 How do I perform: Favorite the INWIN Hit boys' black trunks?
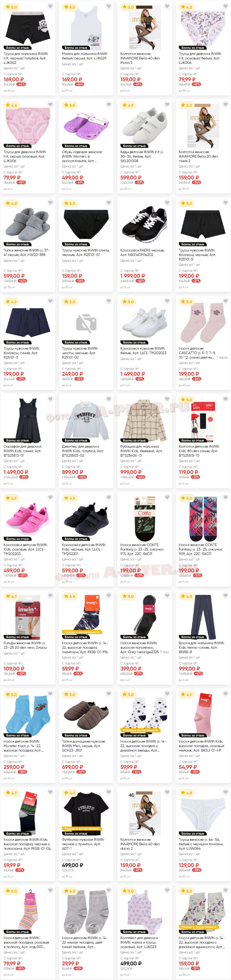(x=50, y=6)
